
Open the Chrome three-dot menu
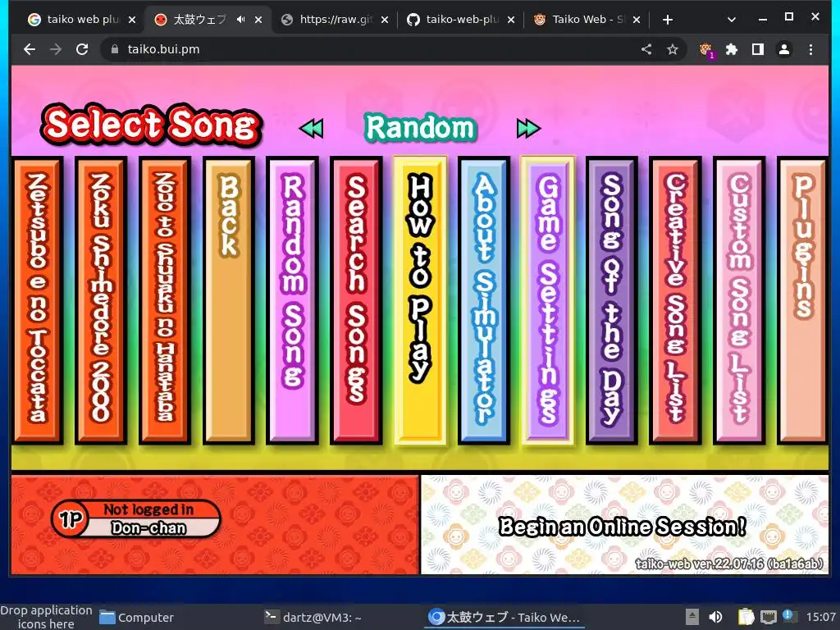tap(810, 49)
